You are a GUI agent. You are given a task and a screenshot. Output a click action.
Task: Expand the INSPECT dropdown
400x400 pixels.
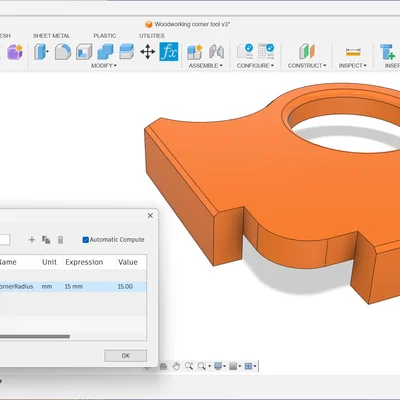point(352,66)
